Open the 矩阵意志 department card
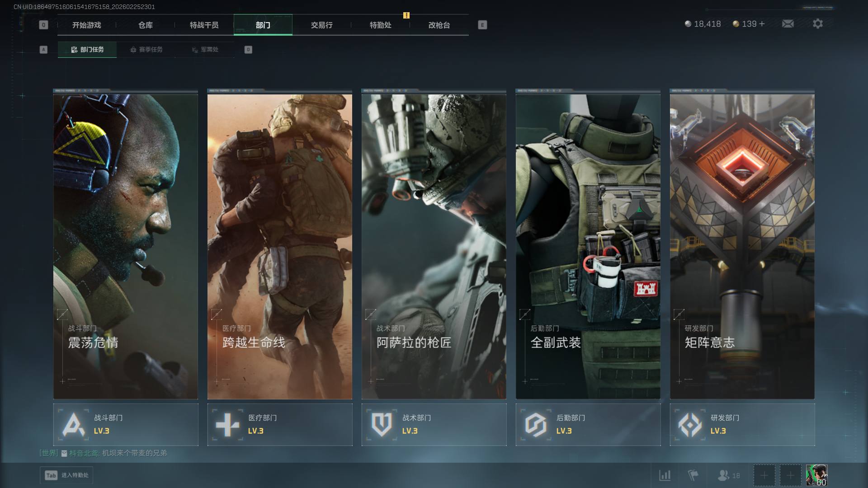This screenshot has width=868, height=488. [742, 246]
